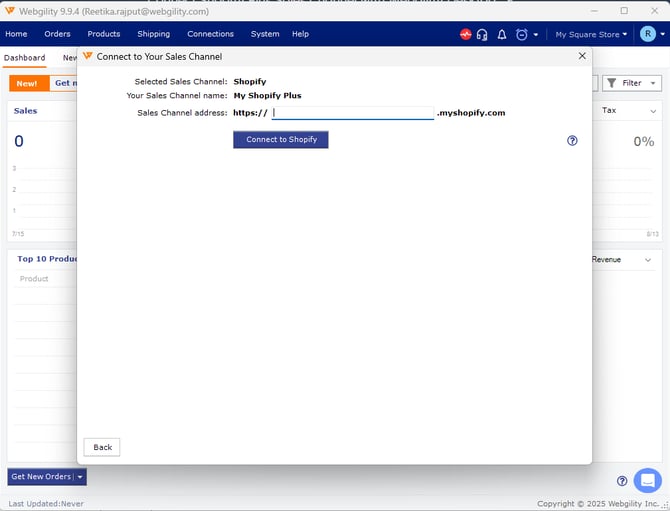This screenshot has height=511, width=670.
Task: Open the notifications bell
Action: [502, 34]
